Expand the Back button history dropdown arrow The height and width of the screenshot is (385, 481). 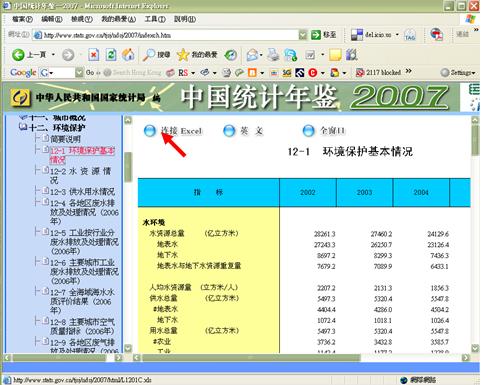point(53,55)
